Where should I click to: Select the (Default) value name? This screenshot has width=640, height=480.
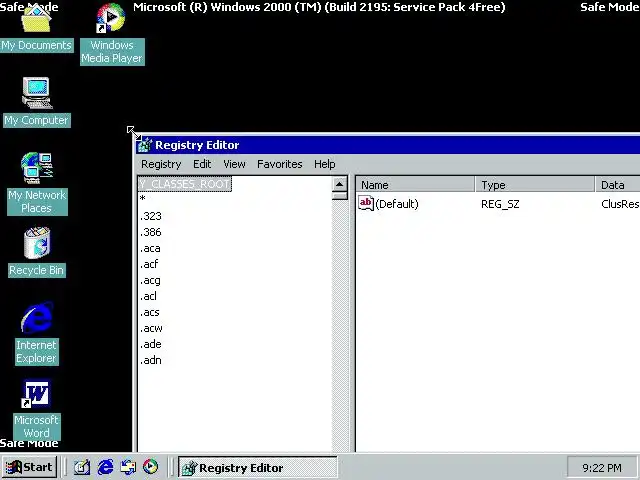click(x=397, y=204)
